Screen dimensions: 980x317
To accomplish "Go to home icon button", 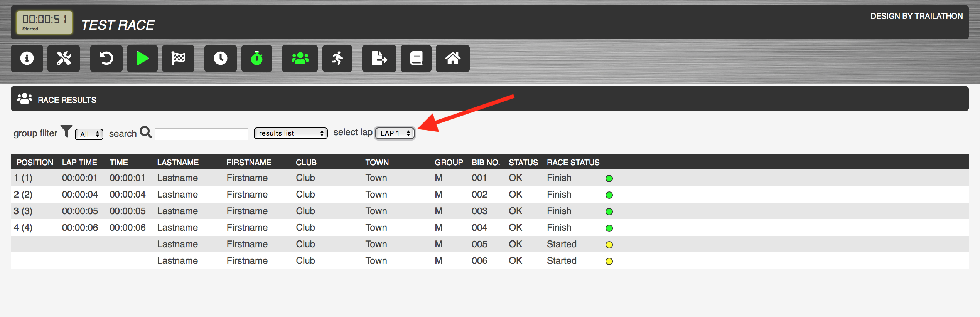I will (452, 59).
